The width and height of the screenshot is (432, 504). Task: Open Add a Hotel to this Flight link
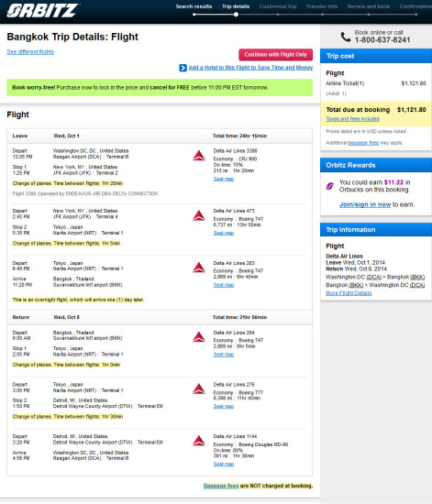(250, 68)
